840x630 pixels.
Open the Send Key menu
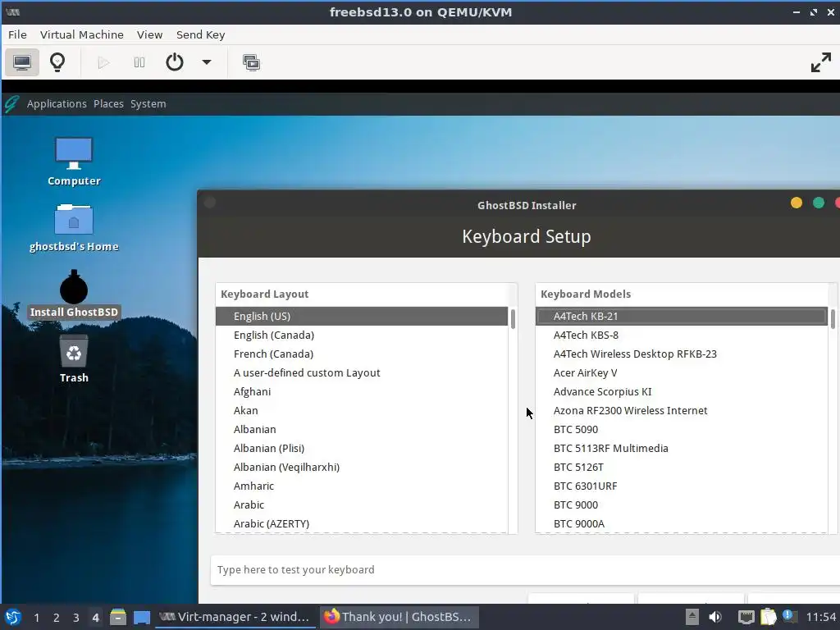201,34
